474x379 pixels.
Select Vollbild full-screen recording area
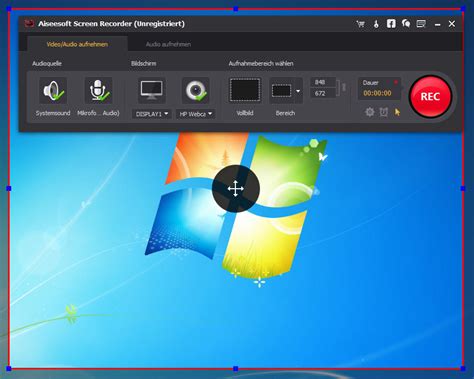(x=245, y=90)
